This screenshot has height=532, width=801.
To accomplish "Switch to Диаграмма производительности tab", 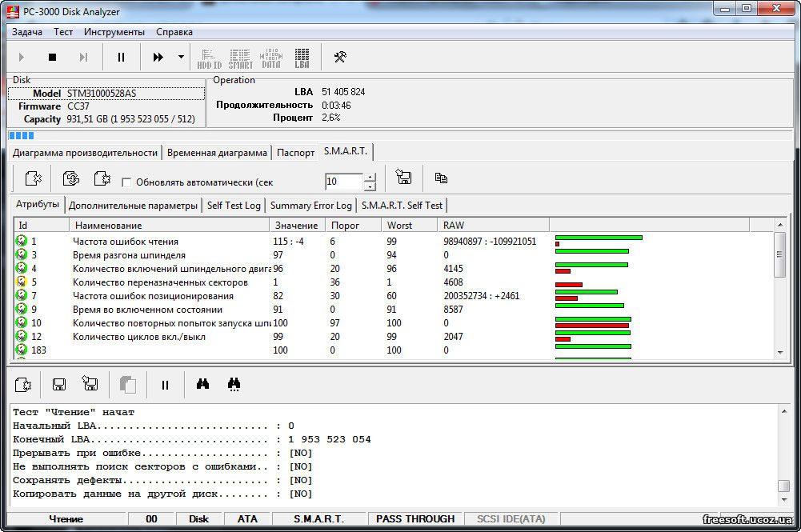I will pyautogui.click(x=85, y=153).
